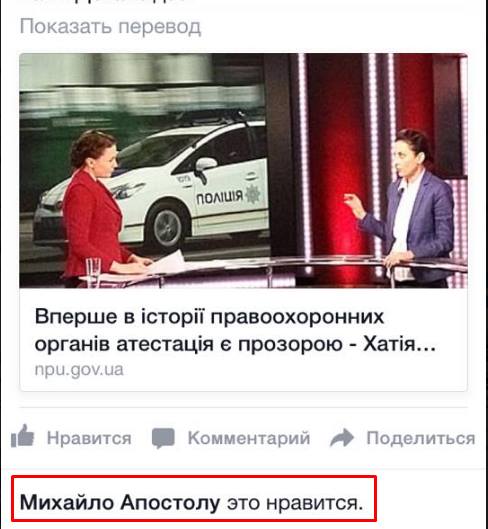This screenshot has height=529, width=488.
Task: View likes list via это нравится text
Action: 295,503
